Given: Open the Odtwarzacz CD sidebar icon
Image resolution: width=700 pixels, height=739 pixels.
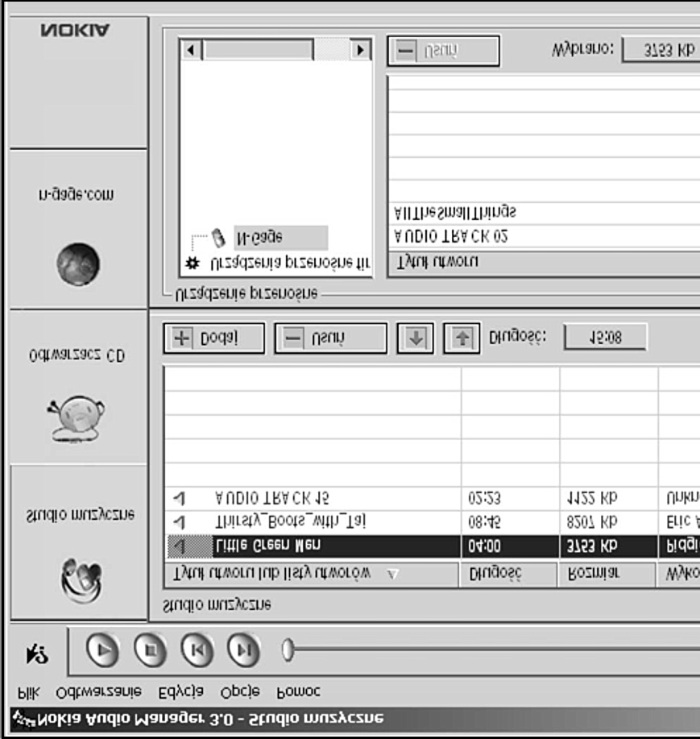Looking at the screenshot, I should tap(77, 418).
